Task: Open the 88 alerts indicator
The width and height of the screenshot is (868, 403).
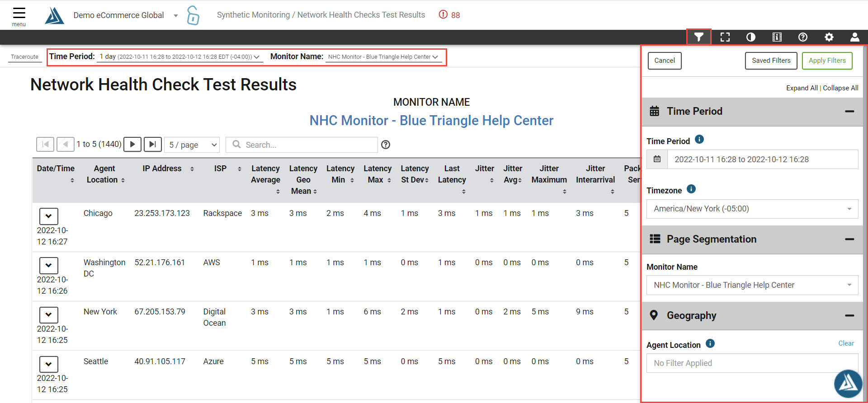Action: point(449,15)
